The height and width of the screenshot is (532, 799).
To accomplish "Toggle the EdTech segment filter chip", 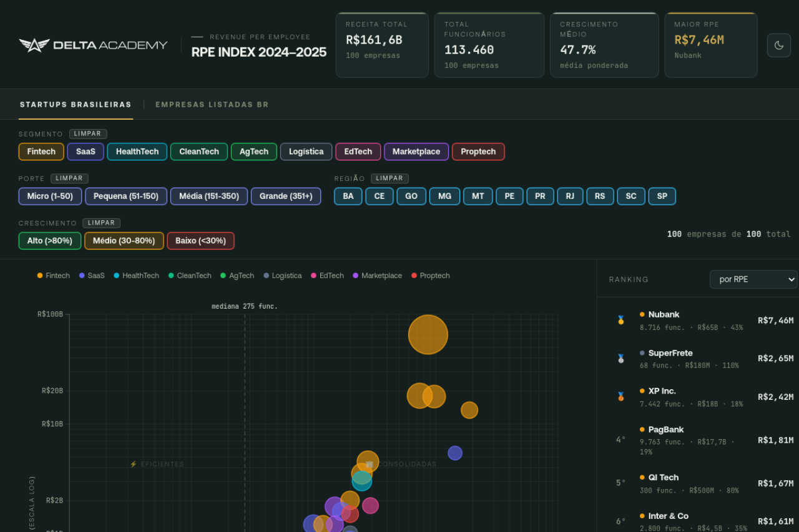I will tap(358, 152).
